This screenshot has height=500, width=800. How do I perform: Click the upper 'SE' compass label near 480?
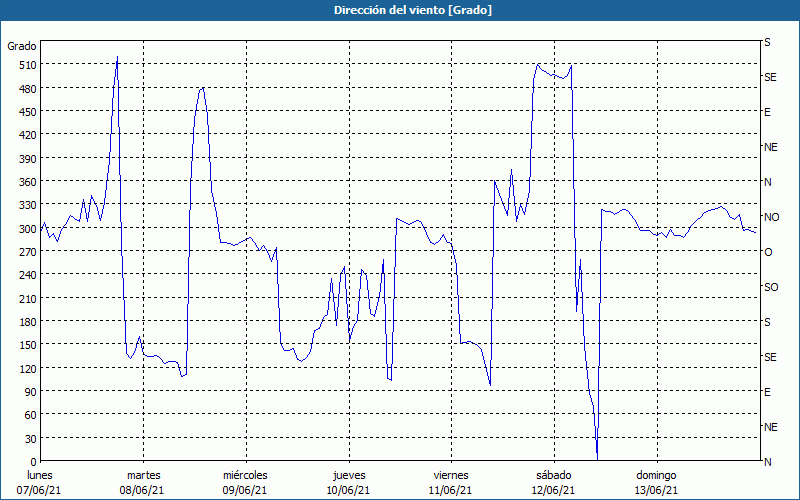coord(770,77)
